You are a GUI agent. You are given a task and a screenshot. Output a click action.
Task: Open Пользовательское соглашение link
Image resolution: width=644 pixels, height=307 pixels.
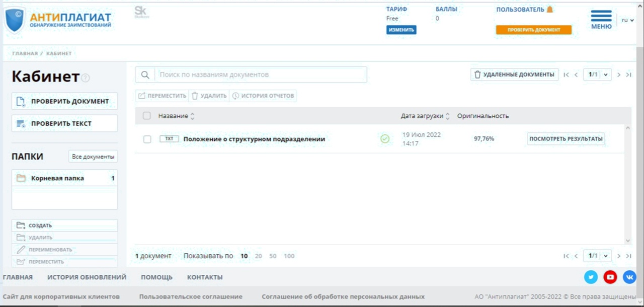click(x=191, y=296)
